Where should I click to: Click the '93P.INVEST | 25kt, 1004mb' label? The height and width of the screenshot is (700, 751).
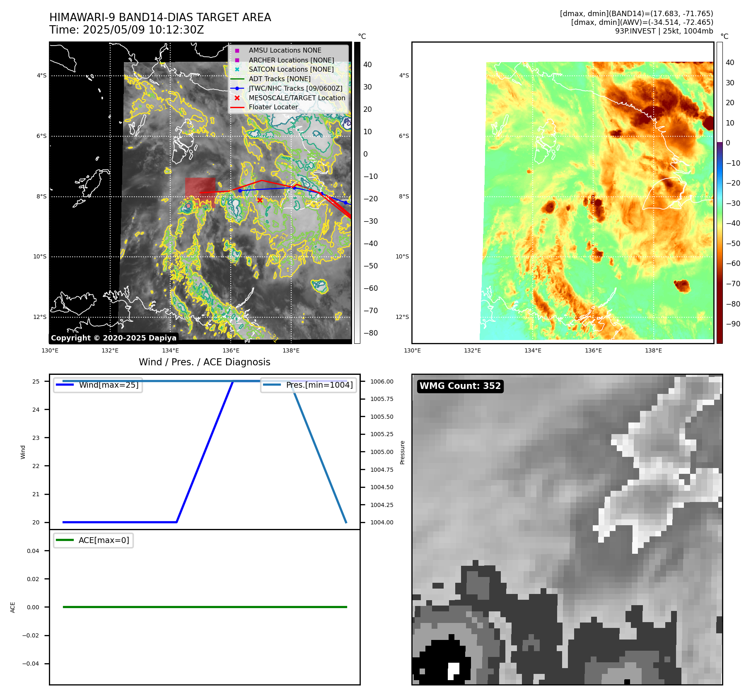point(664,31)
